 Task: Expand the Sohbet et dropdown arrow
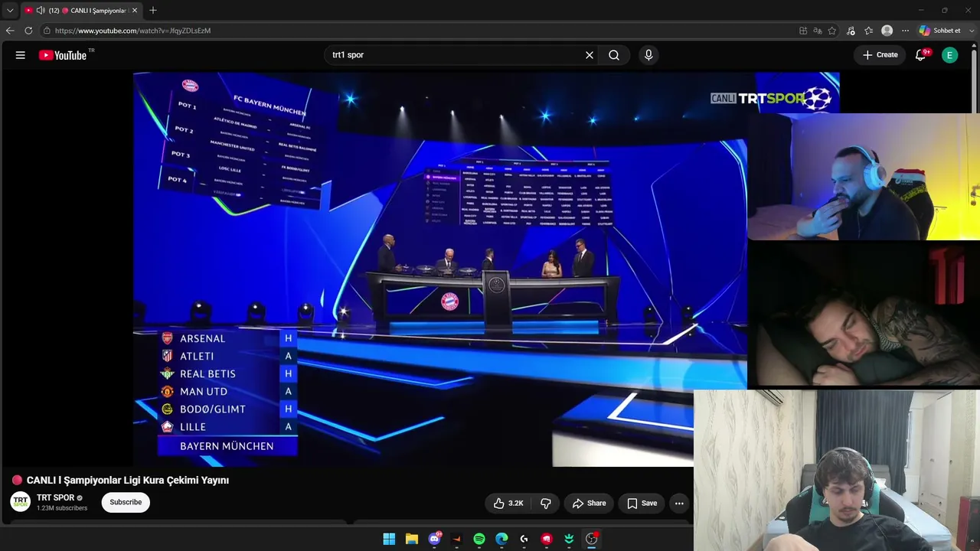971,31
